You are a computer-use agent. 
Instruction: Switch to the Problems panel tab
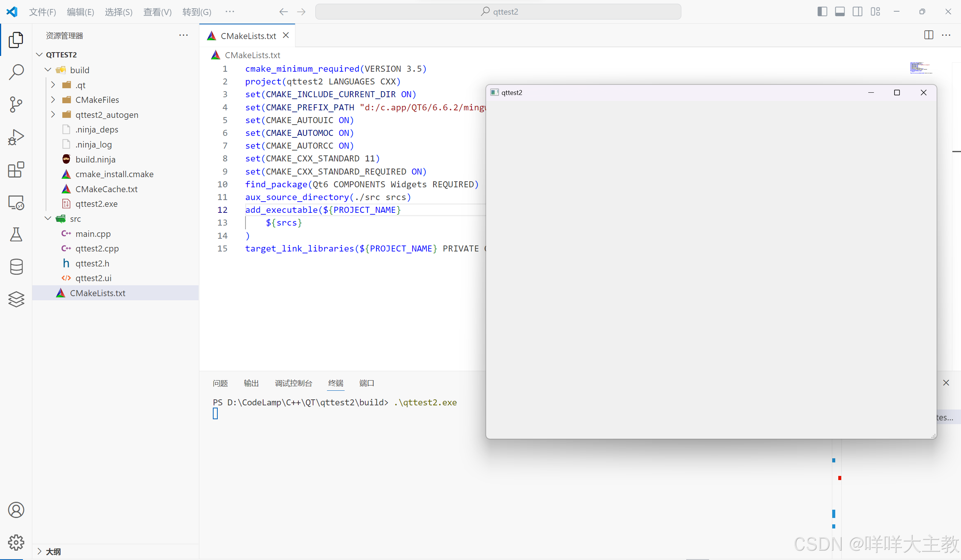coord(220,383)
